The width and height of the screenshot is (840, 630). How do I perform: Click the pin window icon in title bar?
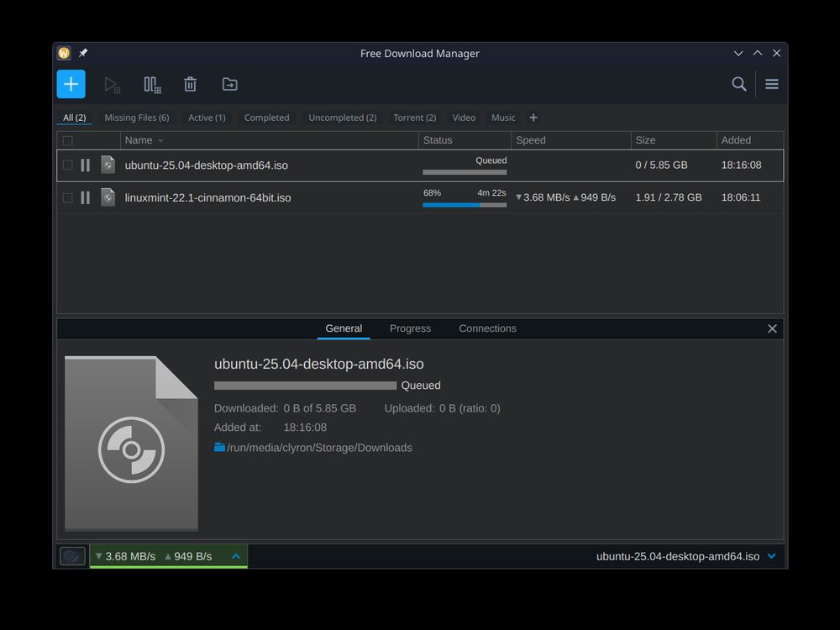(83, 53)
